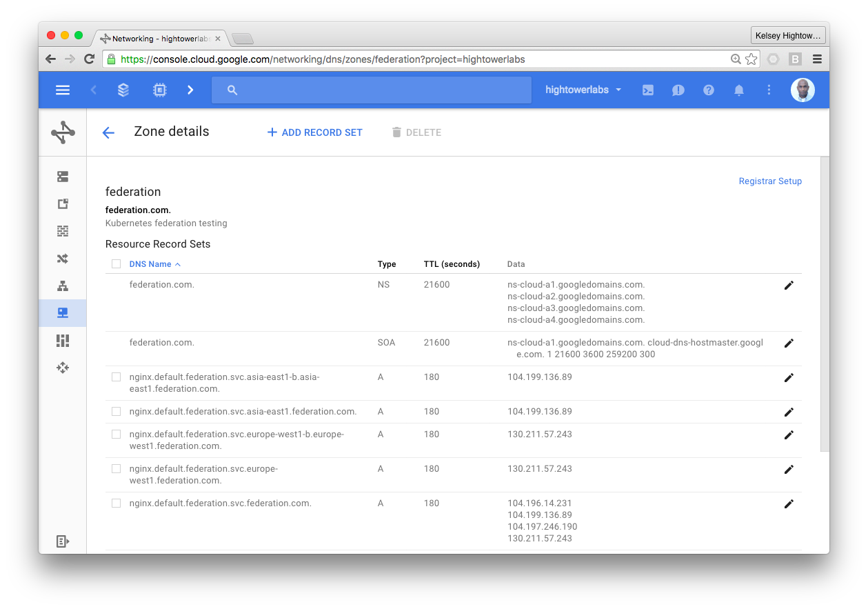Click the DELETE button
The image size is (868, 609).
pyautogui.click(x=416, y=132)
